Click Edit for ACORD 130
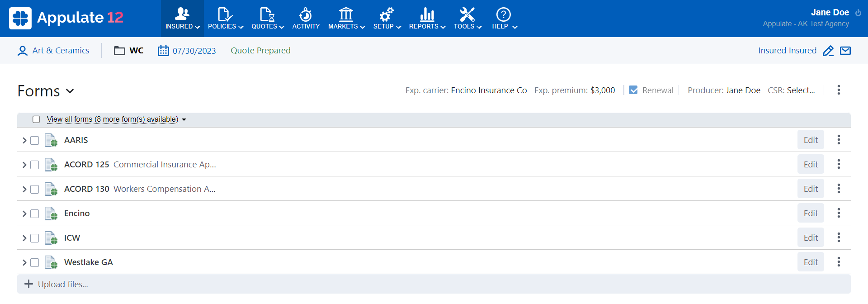 811,189
